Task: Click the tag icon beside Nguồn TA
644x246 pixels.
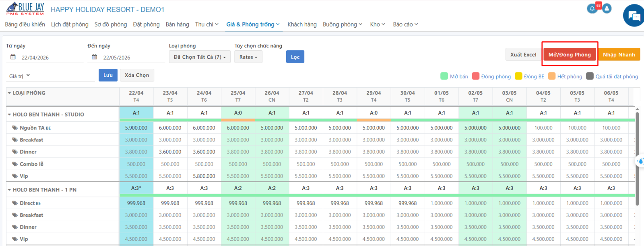Action: point(15,128)
